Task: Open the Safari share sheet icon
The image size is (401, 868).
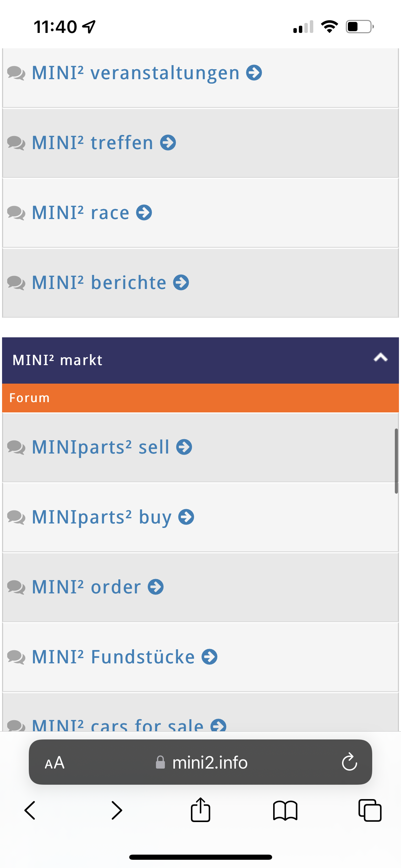Action: pos(200,810)
